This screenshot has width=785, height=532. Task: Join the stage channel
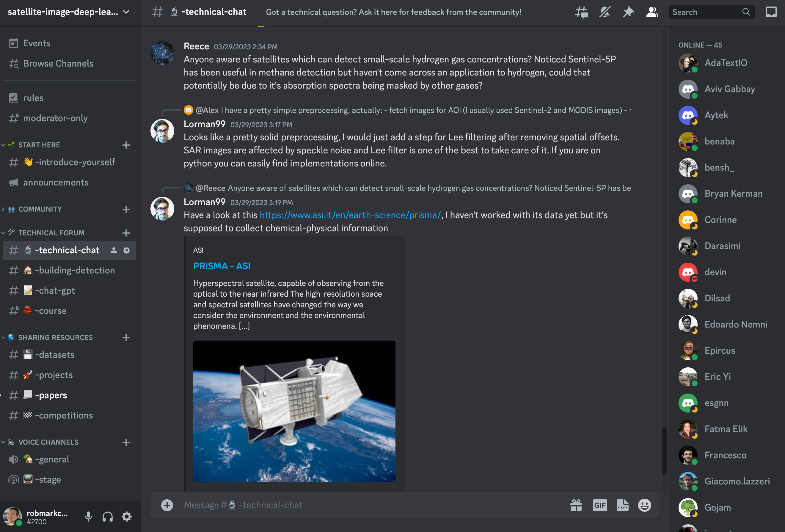tap(70, 480)
